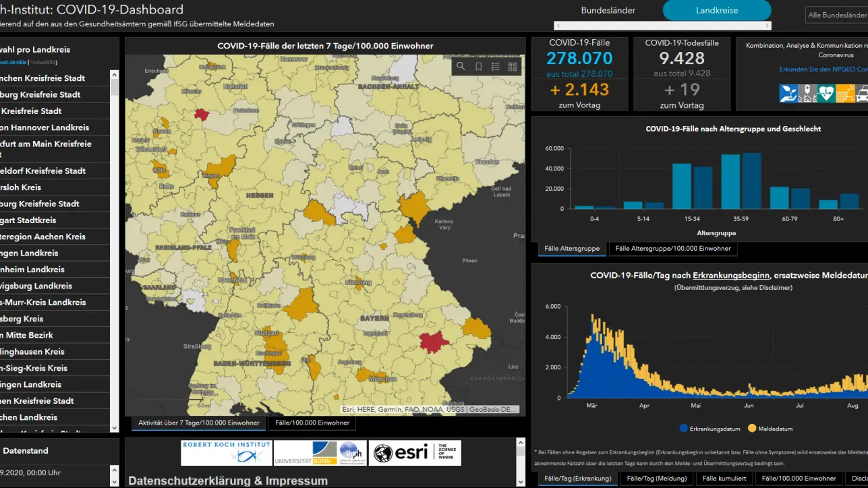
Task: Open Erkunden Sie den NPGEO link
Action: coord(823,69)
